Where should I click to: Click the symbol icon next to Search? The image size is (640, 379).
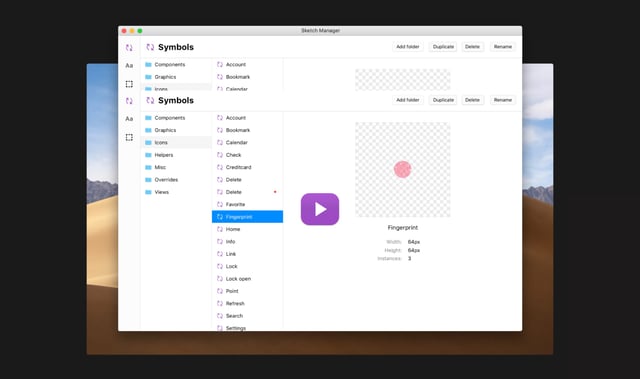(x=220, y=316)
